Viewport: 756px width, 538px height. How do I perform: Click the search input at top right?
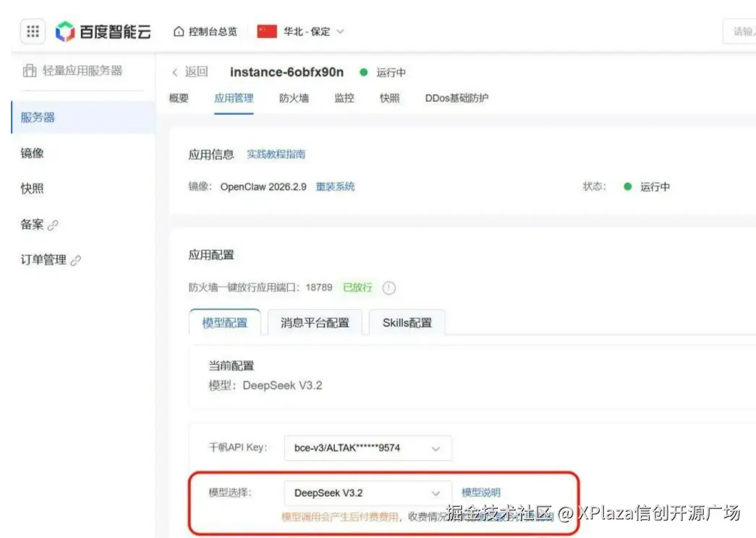coord(739,31)
